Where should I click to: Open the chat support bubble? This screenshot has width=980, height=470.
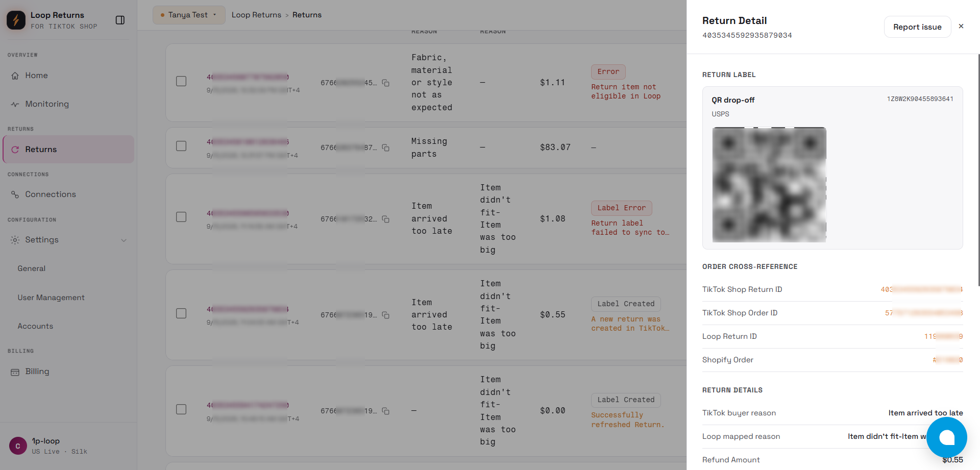pyautogui.click(x=947, y=437)
